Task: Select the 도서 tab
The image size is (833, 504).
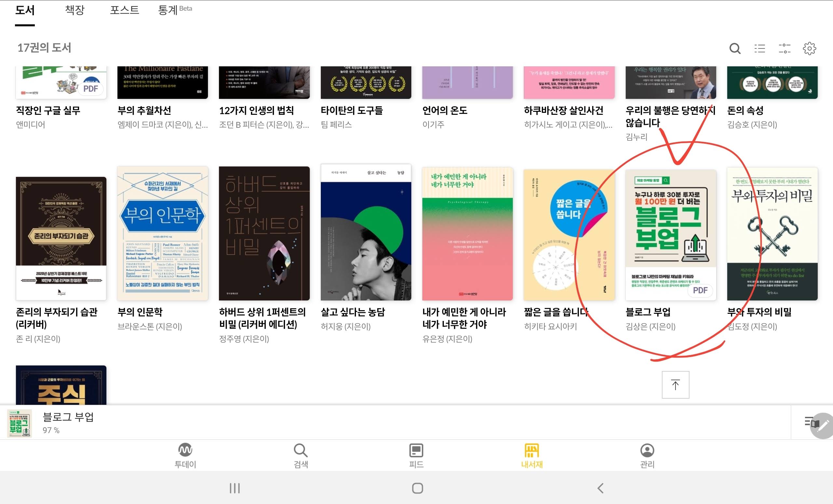Action: [x=25, y=10]
